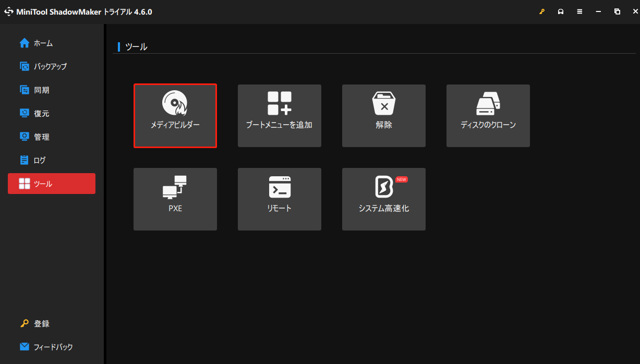
Task: Launch the システム高速化 tool
Action: (383, 199)
